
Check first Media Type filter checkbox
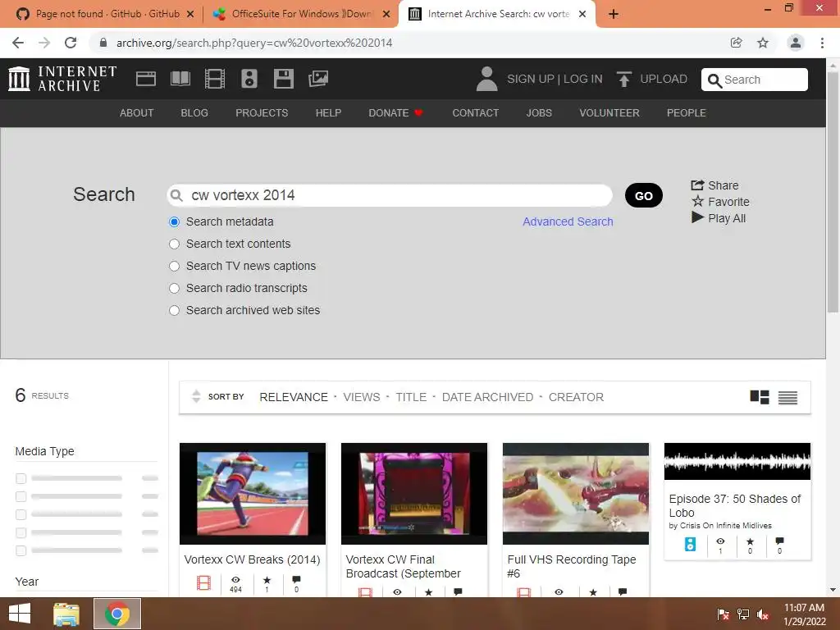pyautogui.click(x=21, y=478)
